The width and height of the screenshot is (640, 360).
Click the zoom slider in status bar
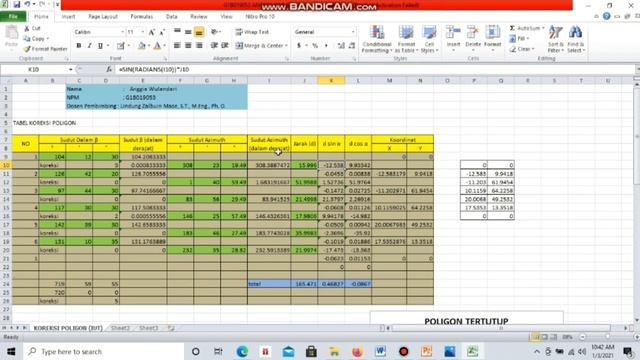[x=608, y=337]
